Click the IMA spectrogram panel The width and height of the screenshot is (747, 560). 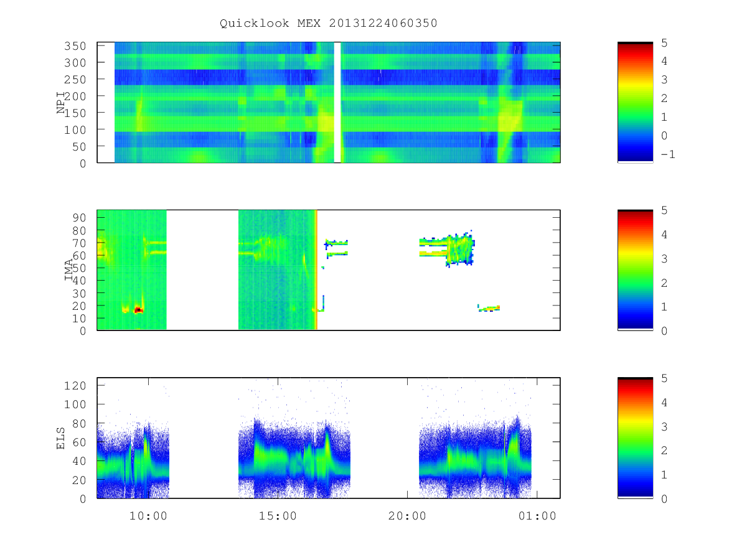tap(329, 270)
